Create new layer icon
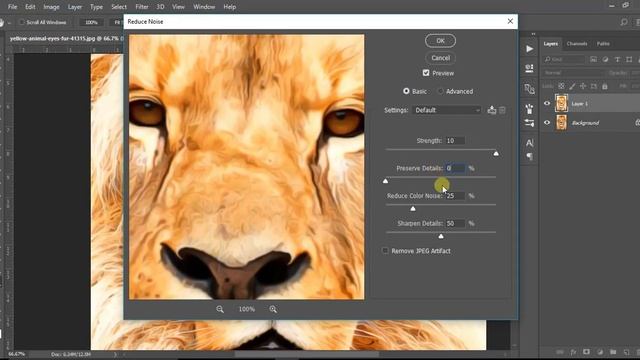The height and width of the screenshot is (360, 640). 627,352
